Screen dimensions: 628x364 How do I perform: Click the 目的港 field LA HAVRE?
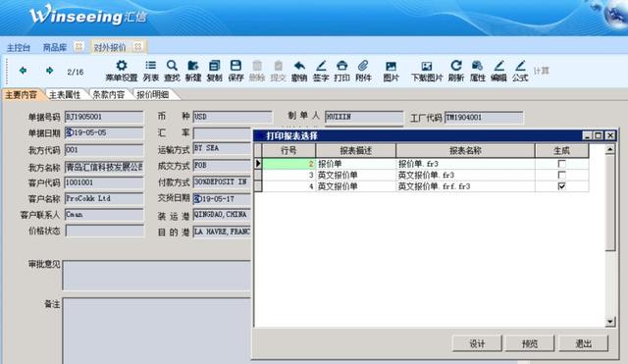coord(223,232)
